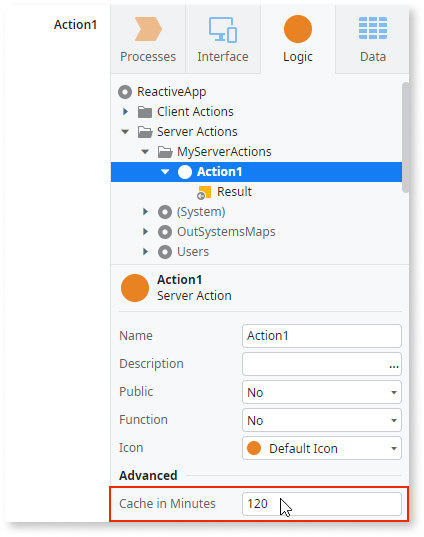The image size is (424, 537).
Task: Select the Server Actions label
Action: 197,132
